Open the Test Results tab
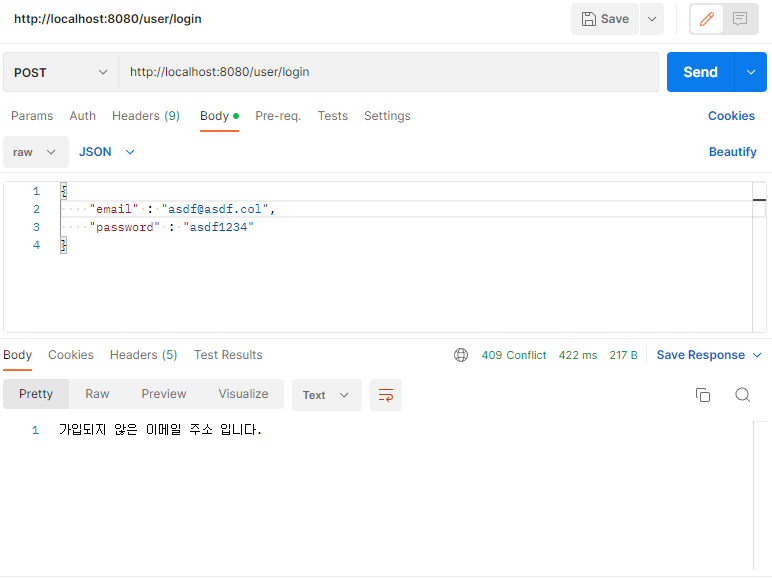 click(228, 355)
